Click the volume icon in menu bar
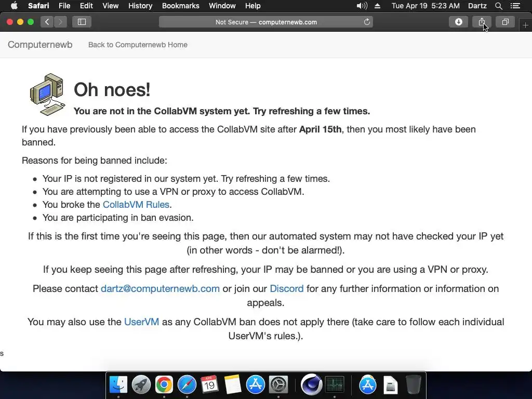Screen dimensions: 532x399 point(362,6)
